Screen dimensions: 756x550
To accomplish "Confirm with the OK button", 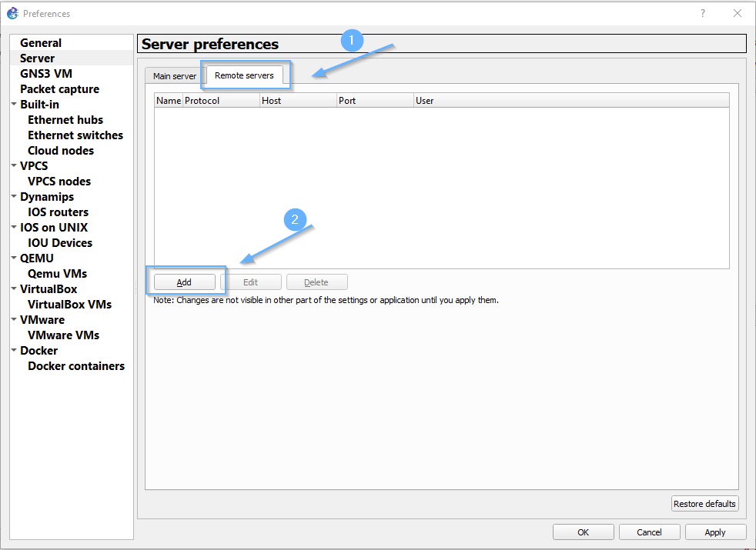I will pyautogui.click(x=583, y=532).
